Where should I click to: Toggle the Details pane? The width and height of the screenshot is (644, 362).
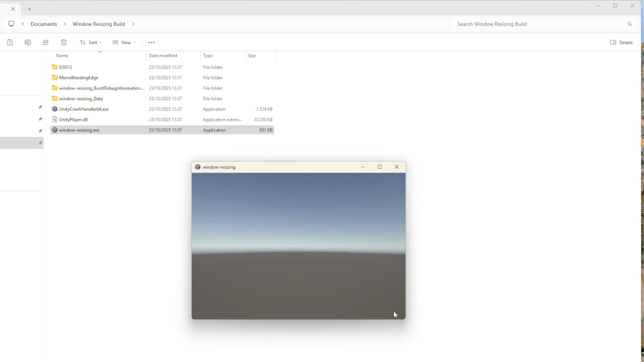pyautogui.click(x=621, y=42)
